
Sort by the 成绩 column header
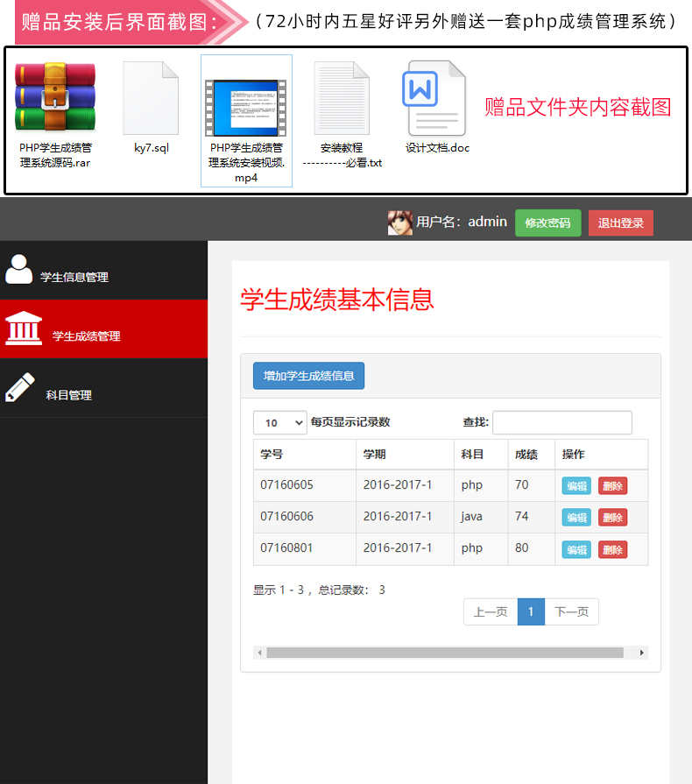532,454
